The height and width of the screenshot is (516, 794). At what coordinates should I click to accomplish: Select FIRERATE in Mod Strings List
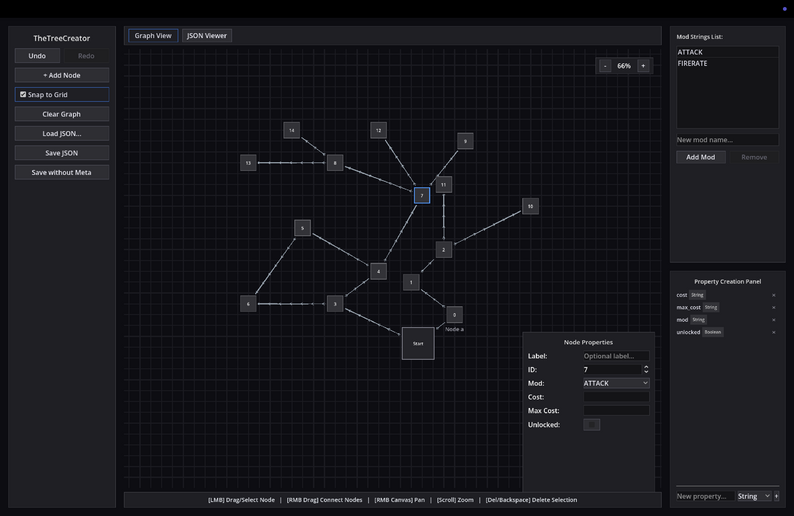727,63
